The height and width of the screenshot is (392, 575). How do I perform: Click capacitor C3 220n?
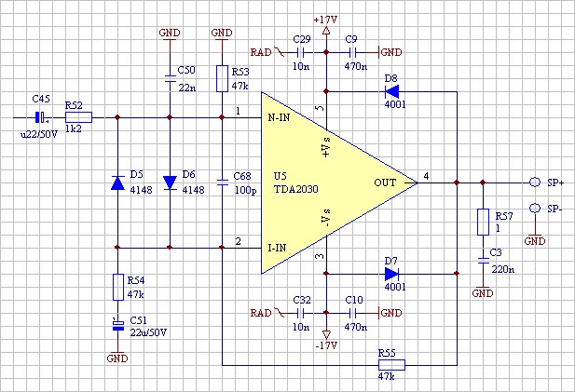(x=483, y=261)
